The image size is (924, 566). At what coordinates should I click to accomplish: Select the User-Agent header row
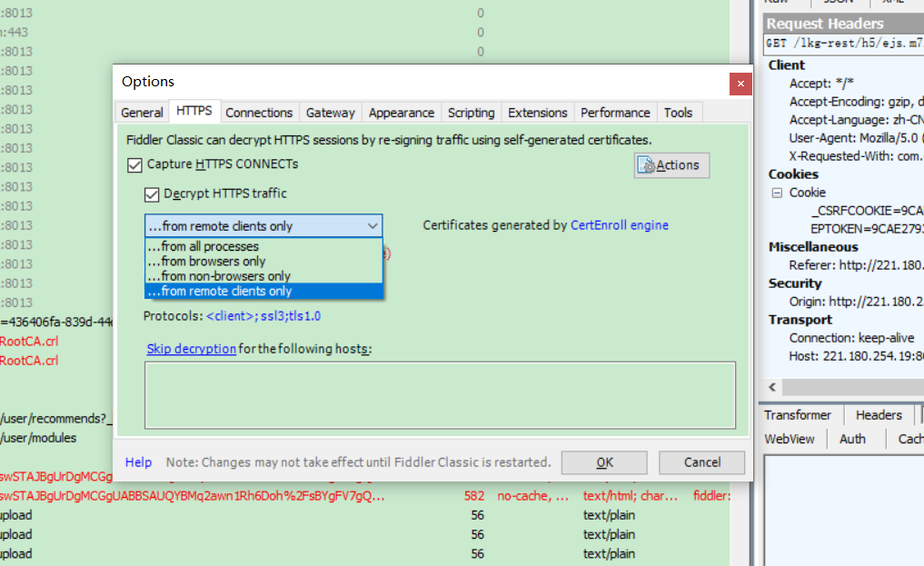click(856, 138)
